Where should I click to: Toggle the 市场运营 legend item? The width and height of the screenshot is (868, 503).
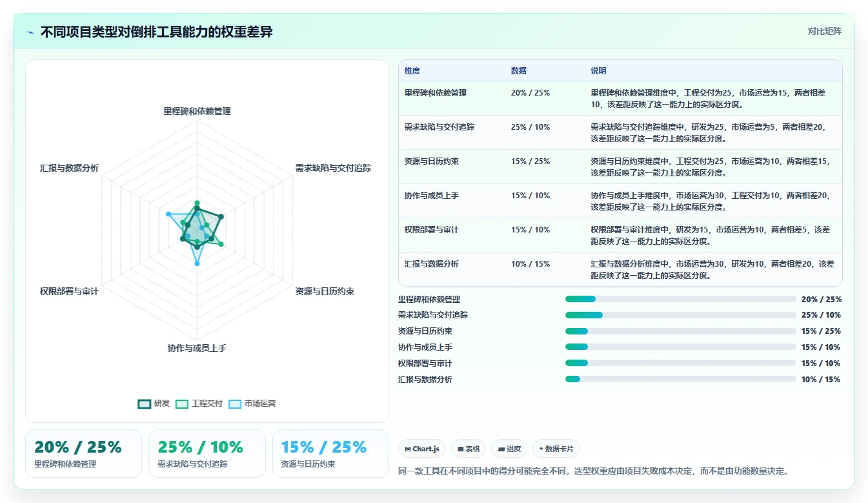tap(252, 404)
